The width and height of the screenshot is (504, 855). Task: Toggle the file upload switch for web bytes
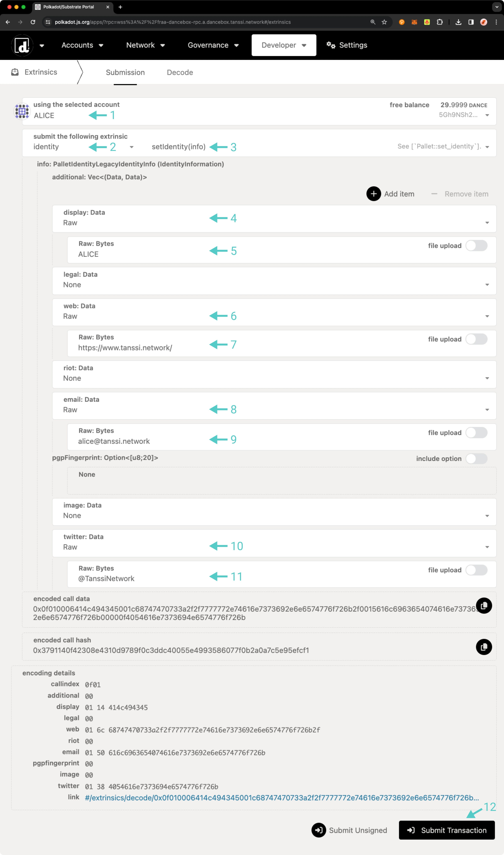click(477, 339)
